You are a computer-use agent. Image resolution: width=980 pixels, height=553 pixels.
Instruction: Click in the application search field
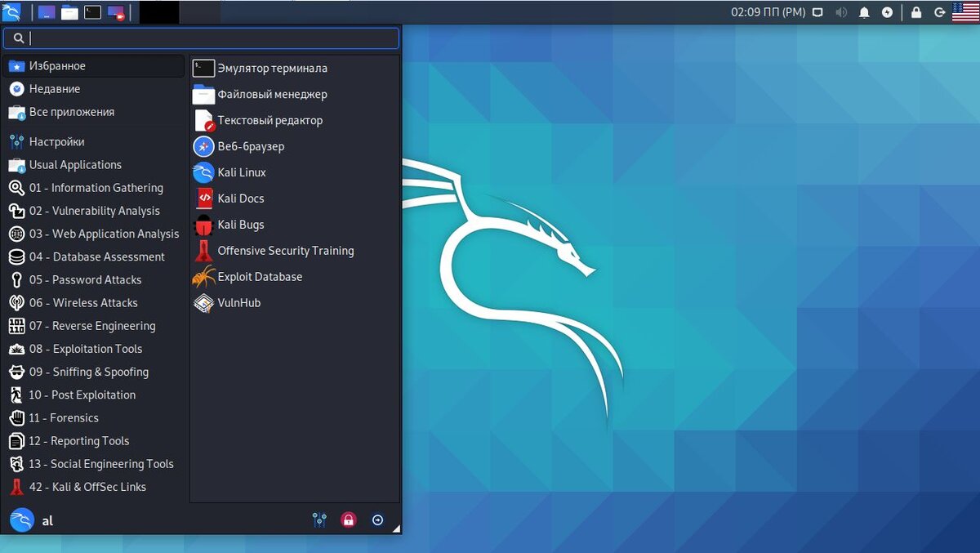tap(201, 38)
